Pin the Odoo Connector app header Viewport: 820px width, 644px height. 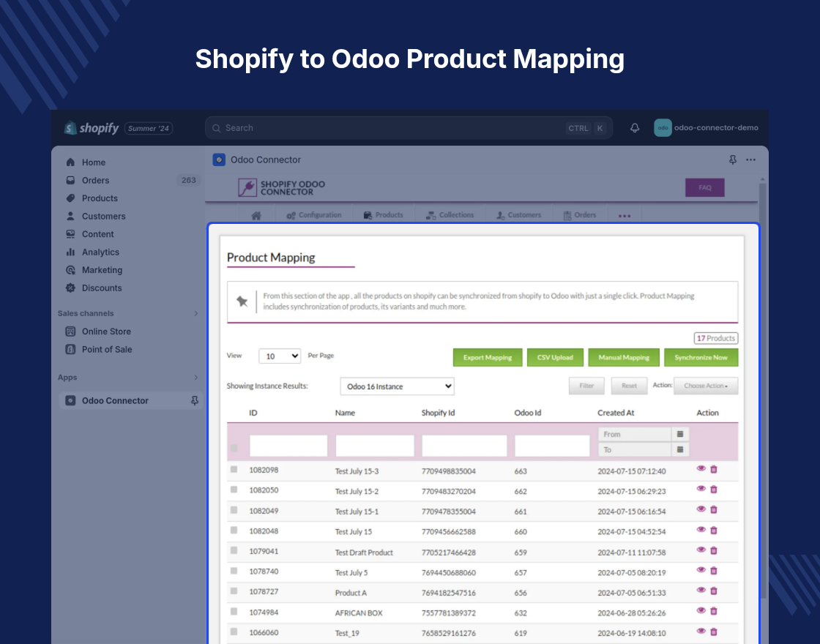click(x=733, y=160)
